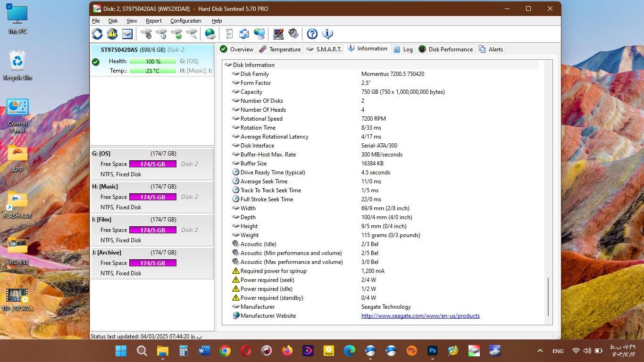Click the disk with magnifying glass toolbar icon
The width and height of the screenshot is (644, 362).
click(x=192, y=34)
